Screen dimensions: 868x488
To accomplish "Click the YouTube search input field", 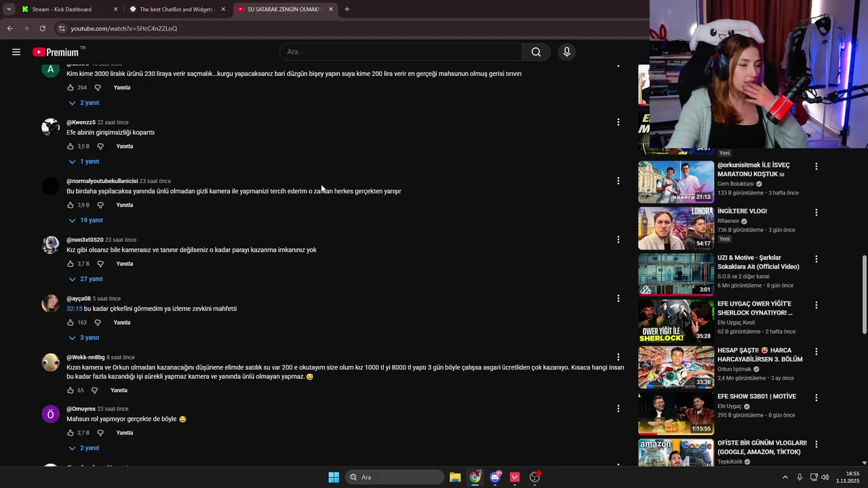I will (x=401, y=52).
